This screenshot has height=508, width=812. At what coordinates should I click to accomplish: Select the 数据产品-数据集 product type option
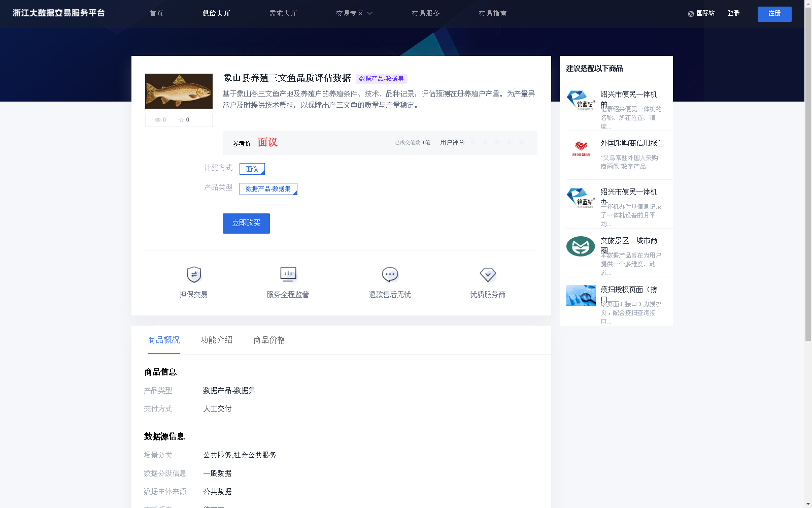click(x=268, y=189)
